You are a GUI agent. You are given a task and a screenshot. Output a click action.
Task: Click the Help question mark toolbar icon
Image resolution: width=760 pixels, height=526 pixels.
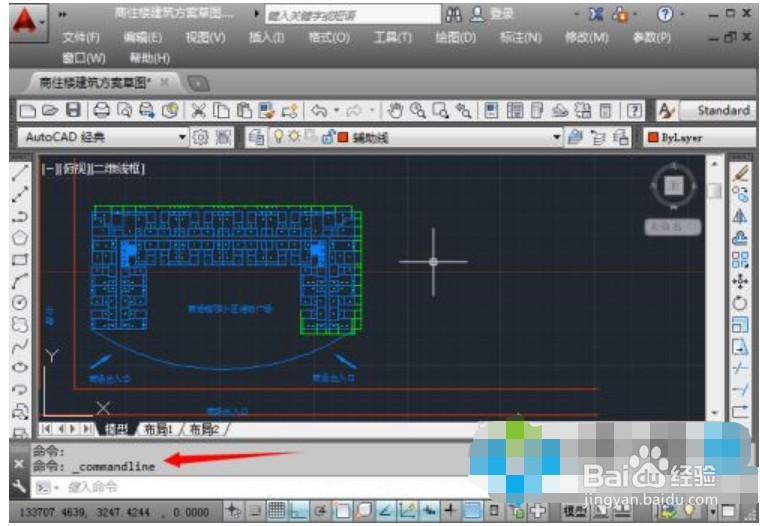pyautogui.click(x=634, y=111)
